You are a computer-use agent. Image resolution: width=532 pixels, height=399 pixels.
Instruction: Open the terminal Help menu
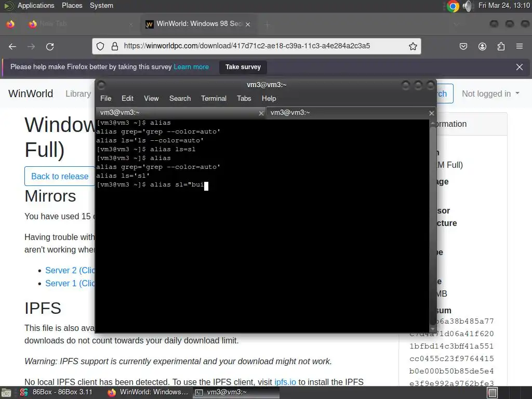269,98
